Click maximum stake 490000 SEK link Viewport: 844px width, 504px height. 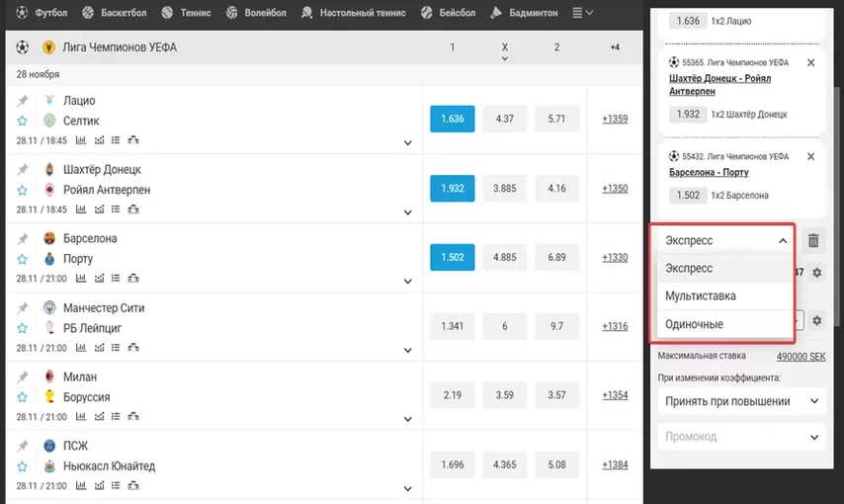point(801,357)
